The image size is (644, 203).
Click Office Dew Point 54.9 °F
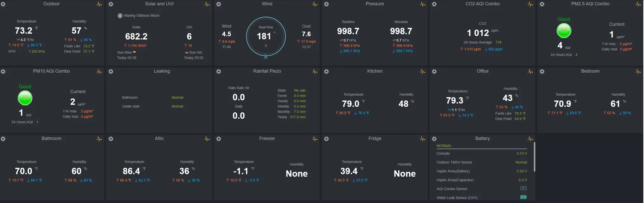coord(520,119)
